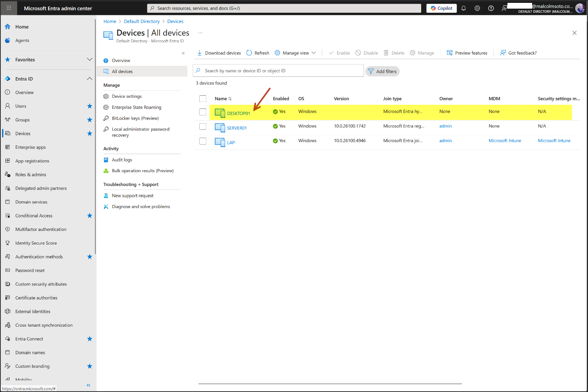Unfavorite Conditional Access using its star
Image resolution: width=588 pixels, height=392 pixels.
(x=90, y=216)
